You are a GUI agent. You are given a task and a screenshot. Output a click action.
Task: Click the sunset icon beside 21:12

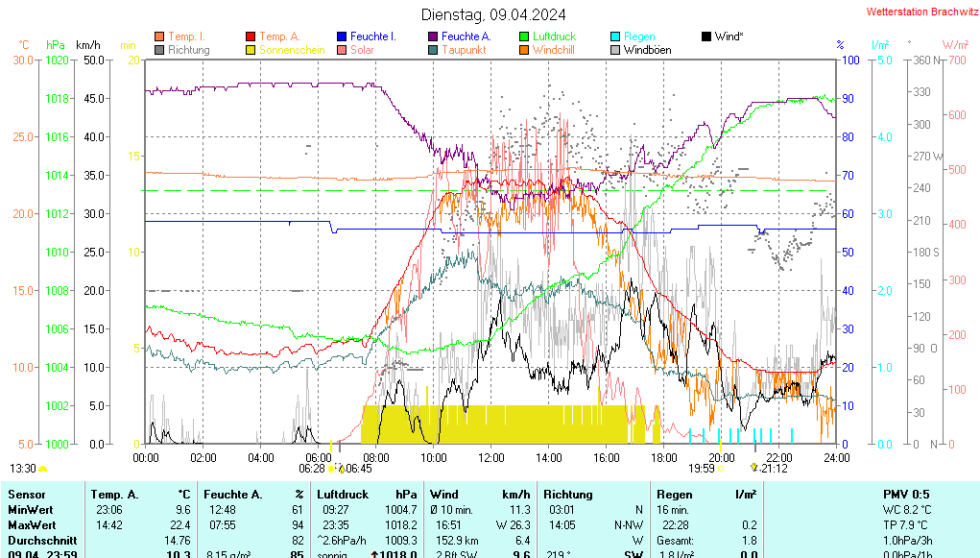coord(753,469)
